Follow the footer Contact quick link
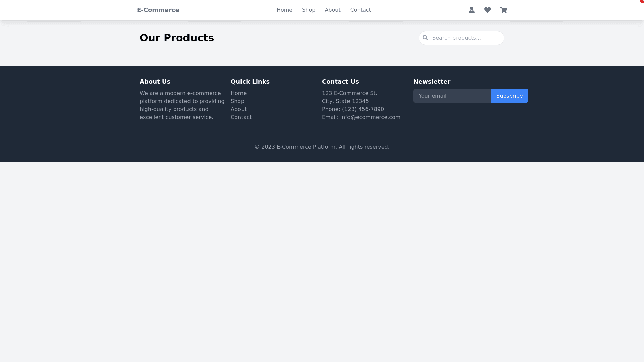The image size is (644, 362). [241, 117]
